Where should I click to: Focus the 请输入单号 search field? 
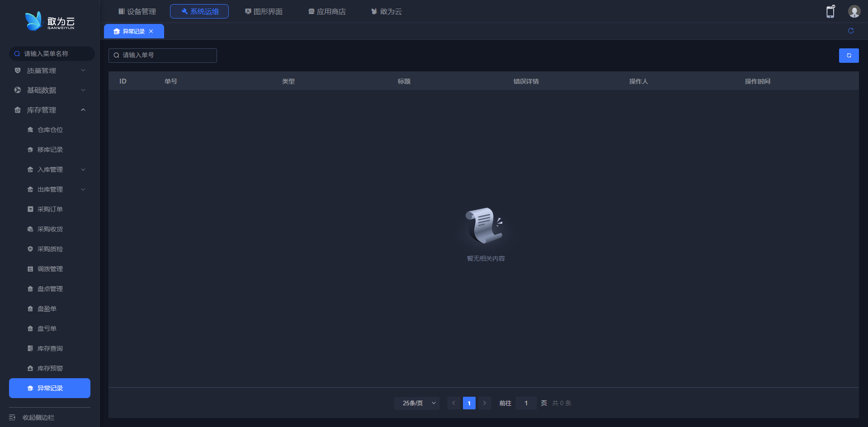tap(163, 55)
